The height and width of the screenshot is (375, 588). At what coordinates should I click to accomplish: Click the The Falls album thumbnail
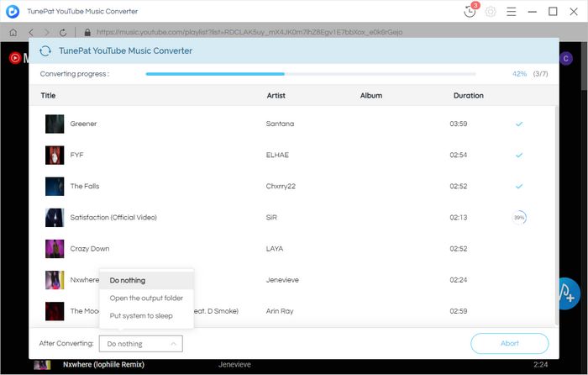(55, 186)
